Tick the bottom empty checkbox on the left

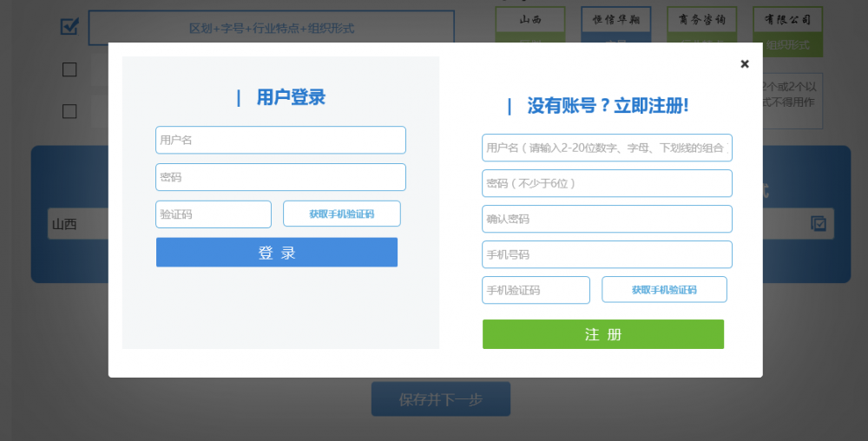coord(69,111)
